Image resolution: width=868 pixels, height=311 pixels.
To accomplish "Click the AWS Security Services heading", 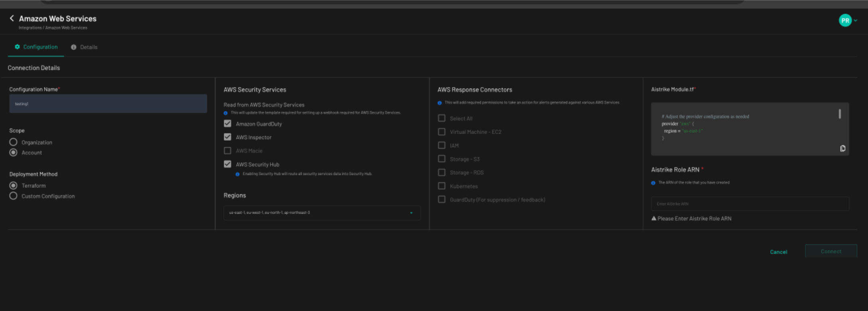I will [255, 90].
